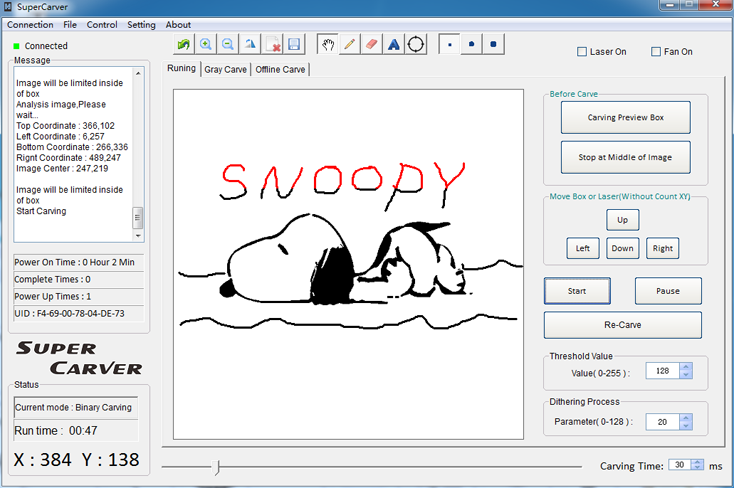Open the Setting menu
Viewport: 734px width, 488px height.
(x=141, y=24)
